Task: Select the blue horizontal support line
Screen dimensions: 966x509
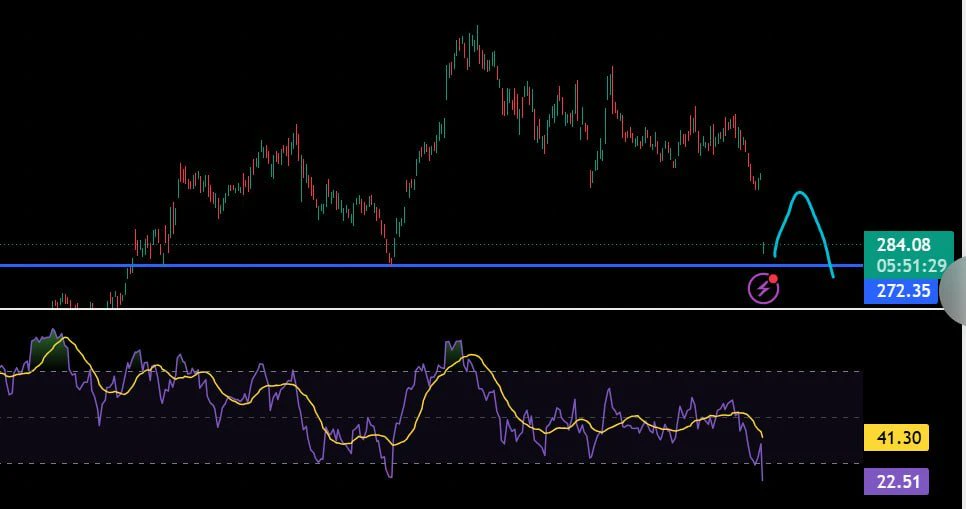Action: click(431, 266)
